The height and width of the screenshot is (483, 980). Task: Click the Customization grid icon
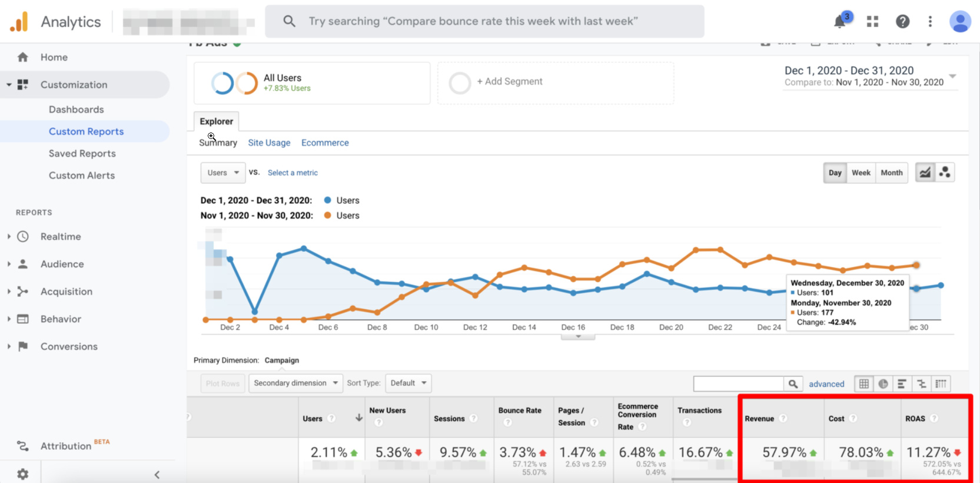pyautogui.click(x=23, y=84)
